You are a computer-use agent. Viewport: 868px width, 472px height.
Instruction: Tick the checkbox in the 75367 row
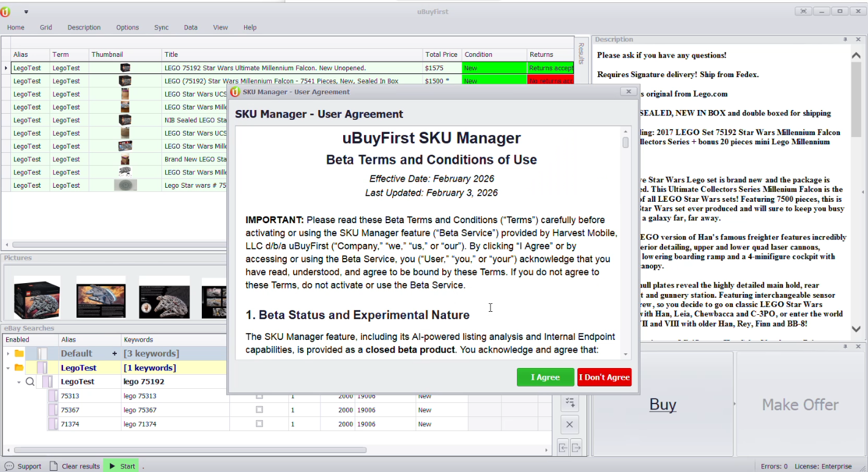(259, 410)
